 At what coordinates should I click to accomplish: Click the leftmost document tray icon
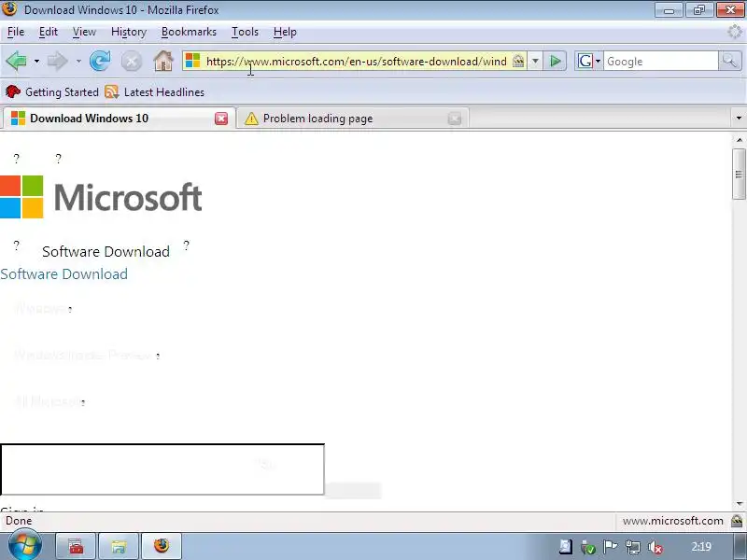point(566,547)
